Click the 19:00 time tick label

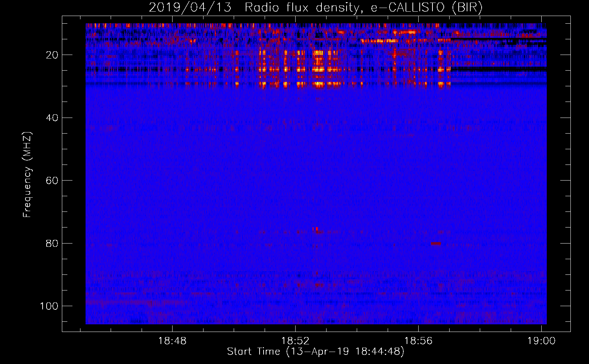click(x=542, y=341)
